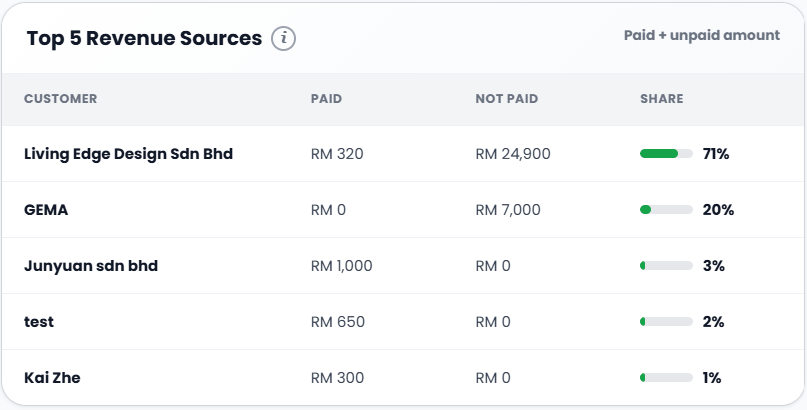
Task: Open Junyuan sdn bhd customer entry
Action: (91, 266)
